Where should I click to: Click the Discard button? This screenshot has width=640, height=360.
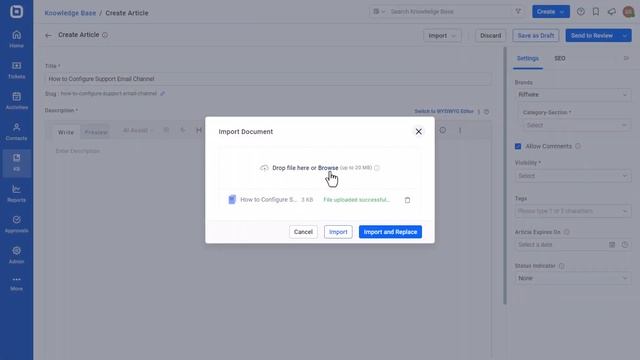tap(491, 36)
